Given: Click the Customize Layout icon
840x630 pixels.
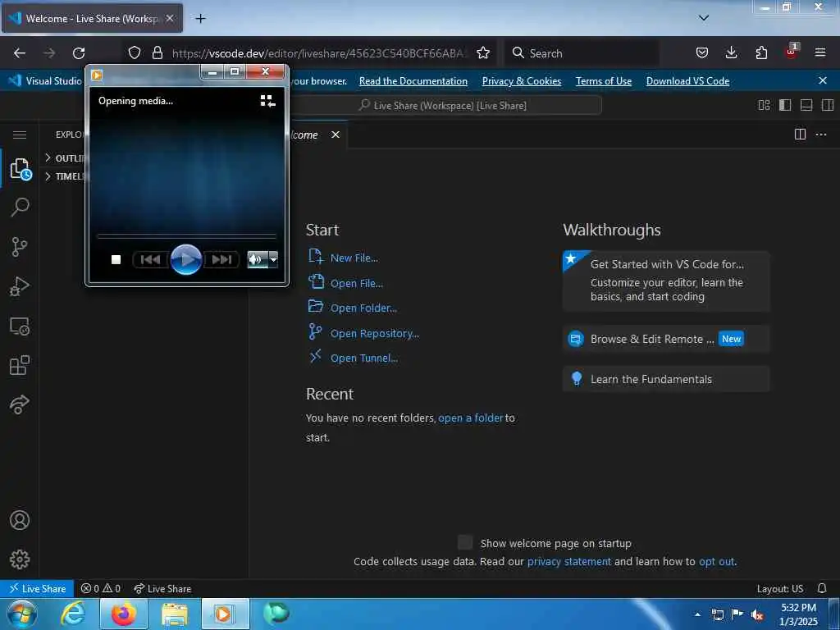Looking at the screenshot, I should click(765, 105).
